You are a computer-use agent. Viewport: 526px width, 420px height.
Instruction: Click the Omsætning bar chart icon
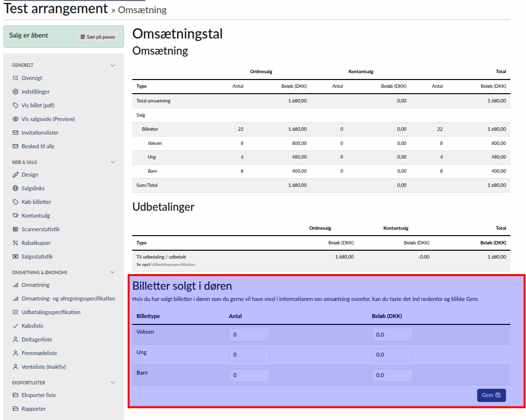coord(16,285)
